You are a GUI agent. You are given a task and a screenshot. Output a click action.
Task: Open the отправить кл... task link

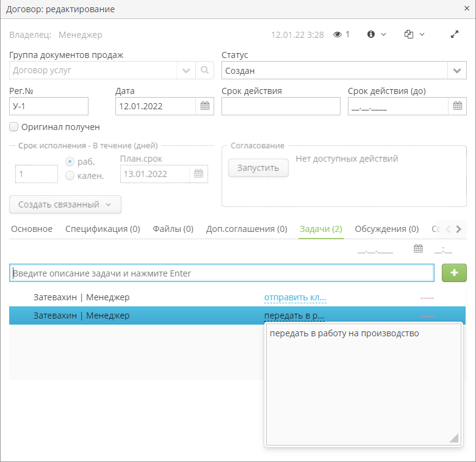(295, 297)
